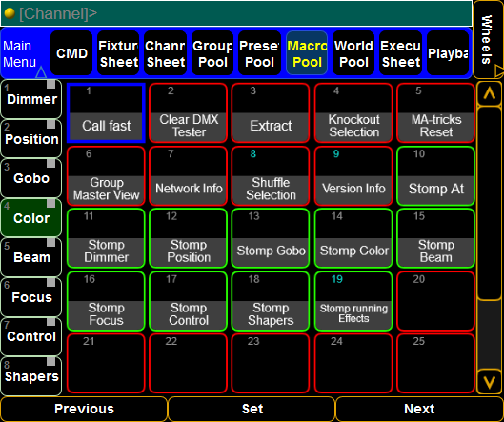Switch to the Preset Pool tab
This screenshot has height=422, width=504.
click(259, 53)
